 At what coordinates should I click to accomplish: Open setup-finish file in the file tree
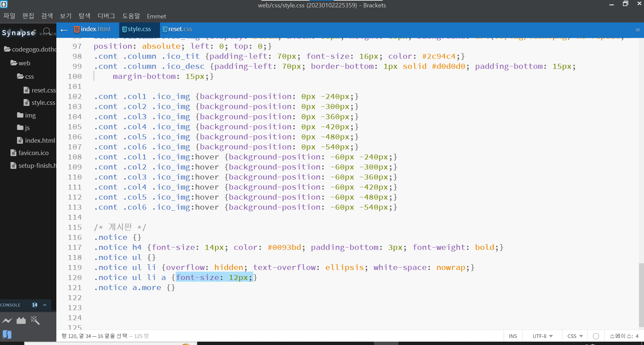33,165
